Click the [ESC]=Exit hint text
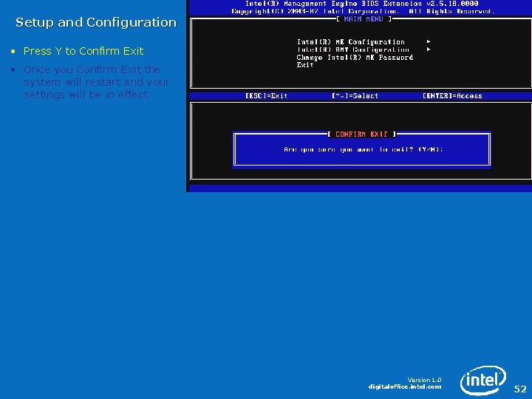 266,95
